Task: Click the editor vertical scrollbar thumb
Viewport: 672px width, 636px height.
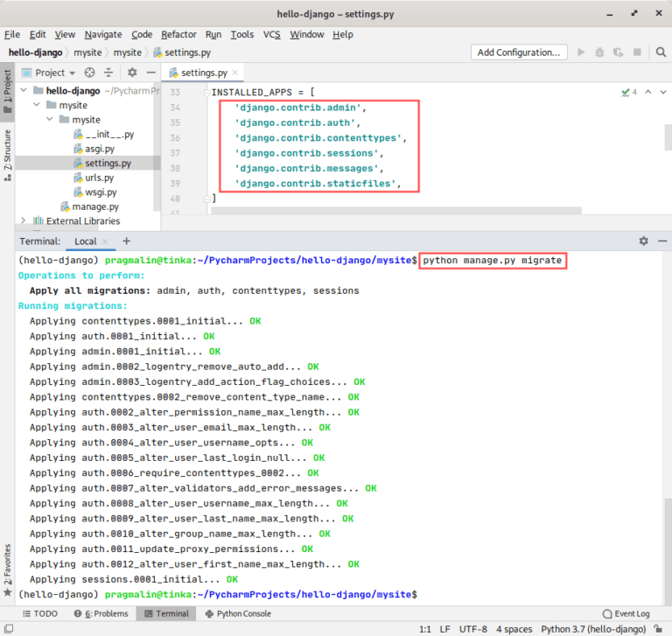Action: [668, 137]
